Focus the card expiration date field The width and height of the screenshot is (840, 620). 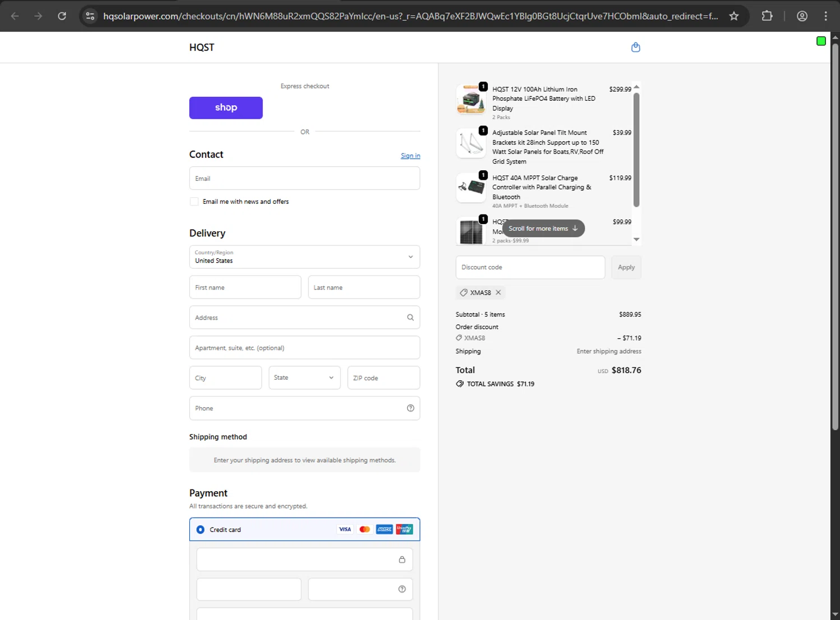(x=249, y=589)
